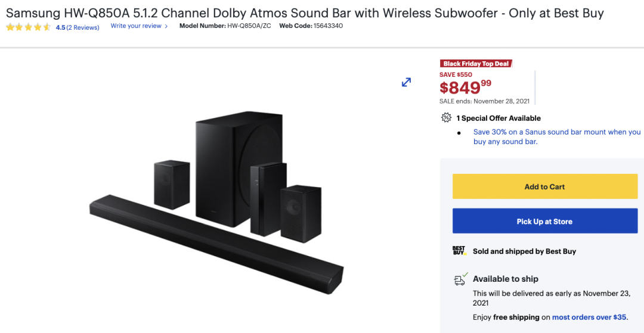The width and height of the screenshot is (644, 333).
Task: Click the $849.99 sale price
Action: [465, 88]
